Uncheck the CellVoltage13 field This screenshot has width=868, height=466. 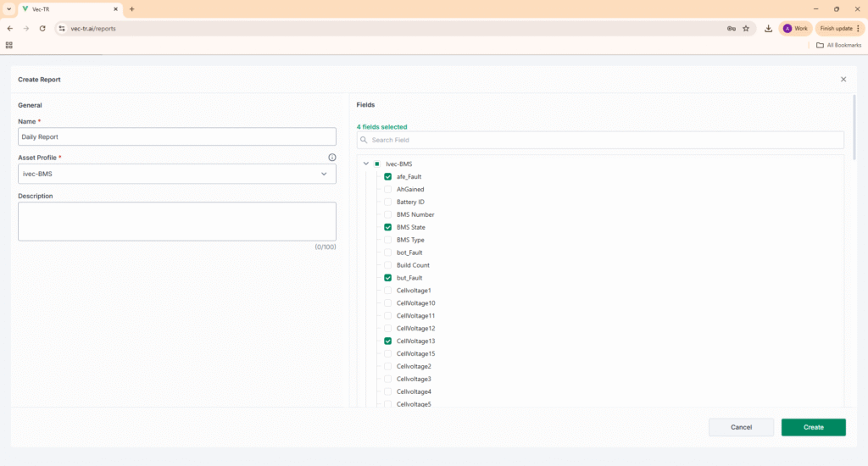(x=388, y=341)
